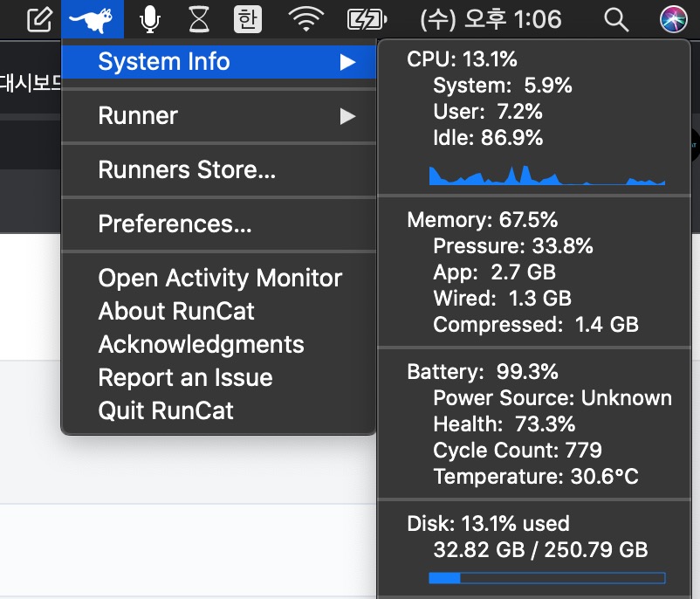Click the Wired: 1.3 GB line
Viewport: 700px width, 599px height.
point(502,299)
